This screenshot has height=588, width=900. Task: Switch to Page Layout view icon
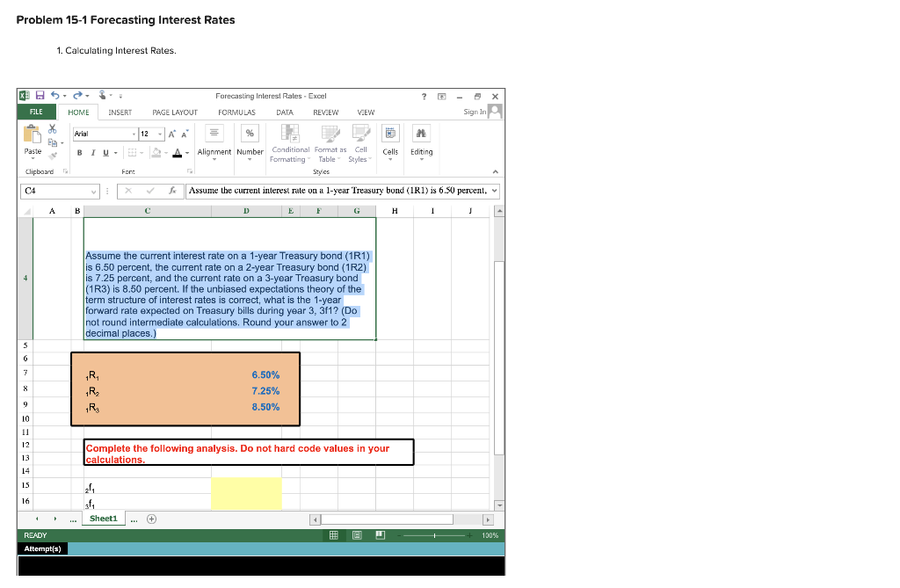coord(356,535)
